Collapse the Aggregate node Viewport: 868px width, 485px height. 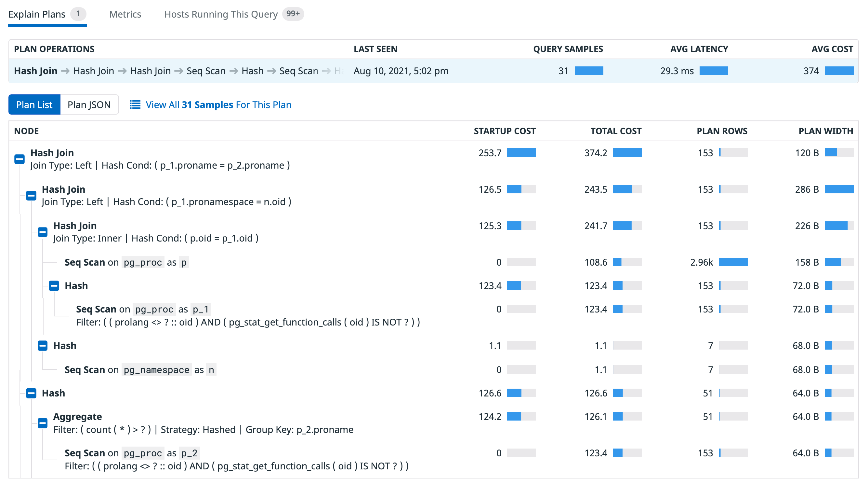pyautogui.click(x=42, y=423)
